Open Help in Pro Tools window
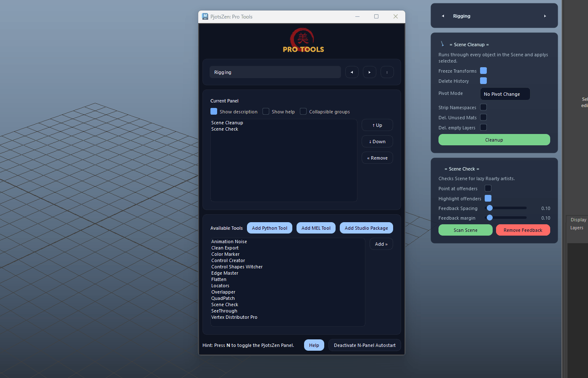Viewport: 588px width, 378px height. [x=314, y=345]
